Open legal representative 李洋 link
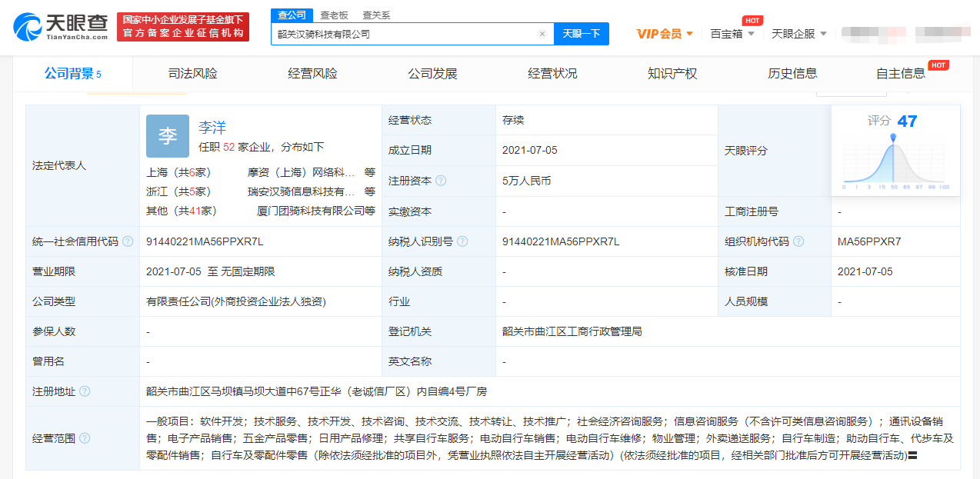Viewport: 980px width, 479px height. click(212, 128)
